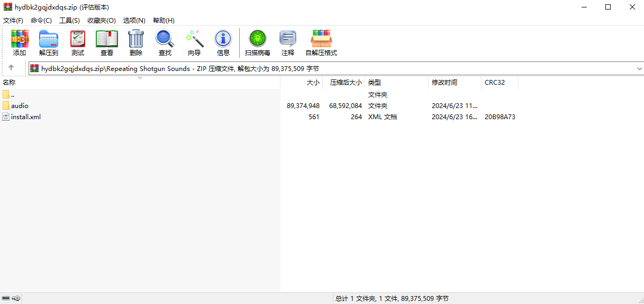This screenshot has width=644, height=304.
Task: Start 扫描病毒 virus scan icon
Action: pyautogui.click(x=258, y=43)
